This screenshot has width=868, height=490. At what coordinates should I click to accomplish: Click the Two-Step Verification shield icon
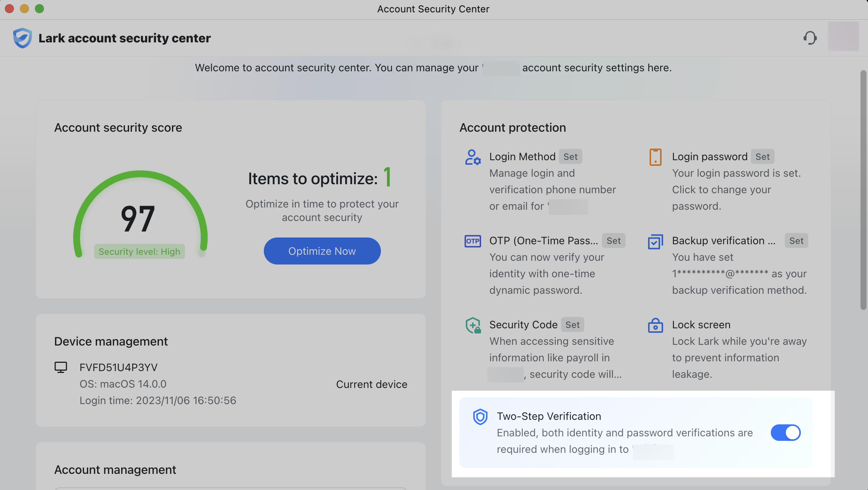point(480,416)
